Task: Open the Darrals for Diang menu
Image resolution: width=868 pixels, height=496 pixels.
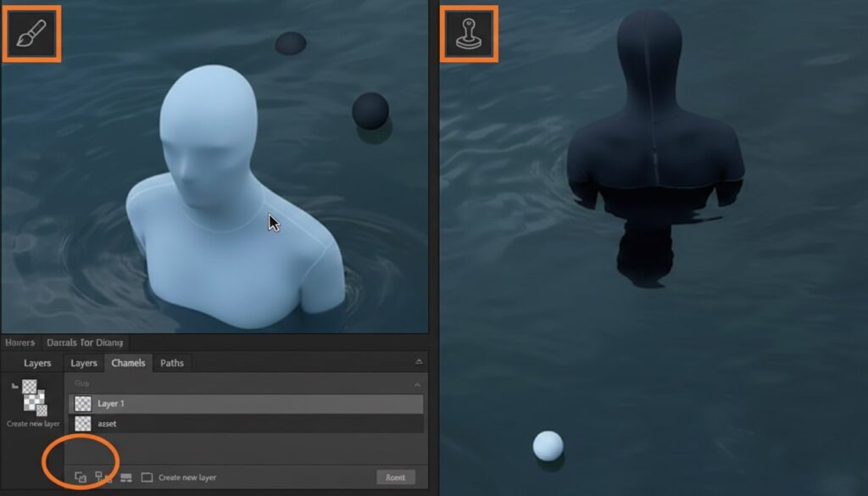Action: (84, 343)
